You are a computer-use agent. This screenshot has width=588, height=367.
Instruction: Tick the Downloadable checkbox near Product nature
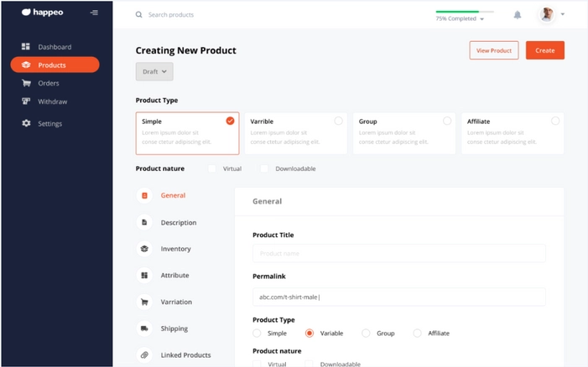(x=265, y=168)
